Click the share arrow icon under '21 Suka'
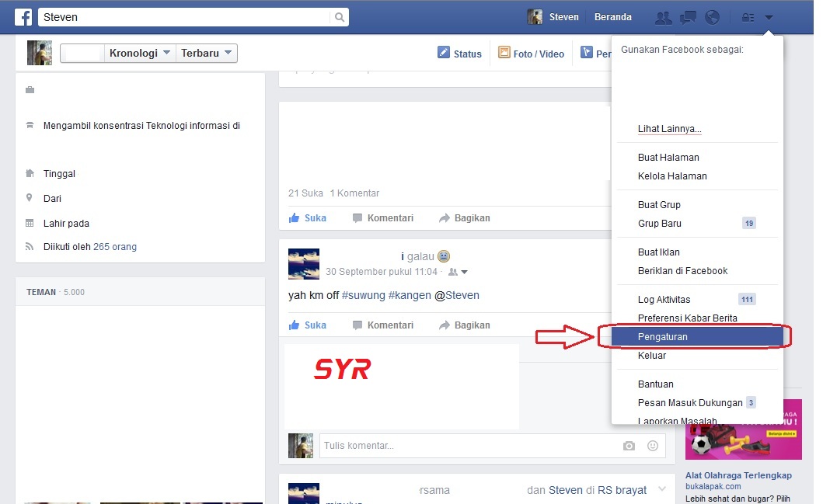This screenshot has height=504, width=823. [x=444, y=217]
